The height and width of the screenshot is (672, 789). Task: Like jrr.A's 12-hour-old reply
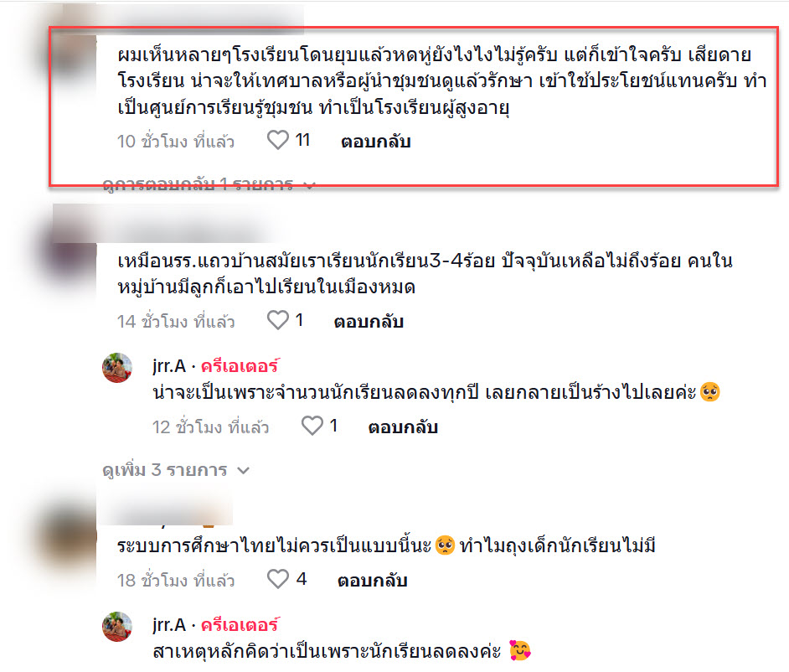point(312,426)
